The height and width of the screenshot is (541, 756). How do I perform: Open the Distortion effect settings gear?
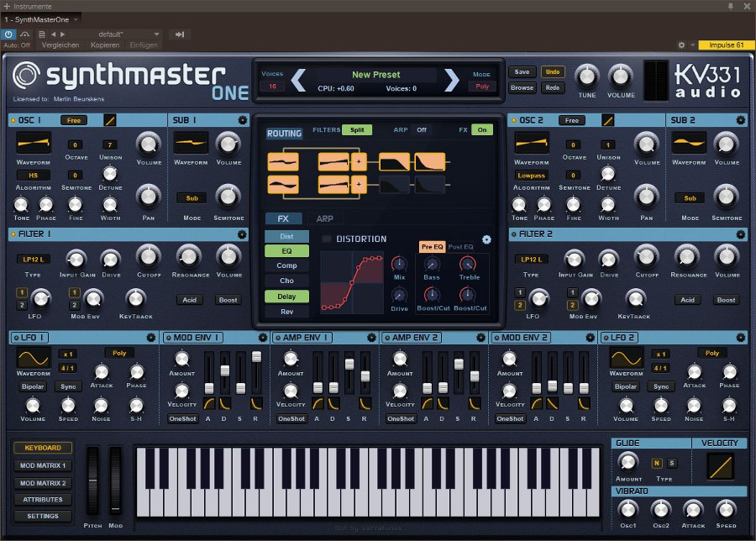coord(486,239)
